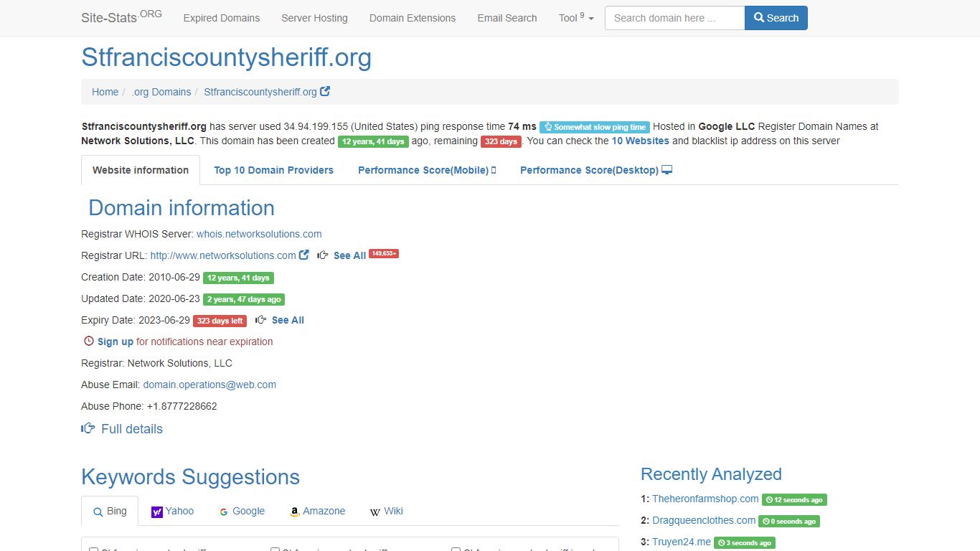This screenshot has width=980, height=551.
Task: Select the Wiki keywords tab
Action: coord(386,511)
